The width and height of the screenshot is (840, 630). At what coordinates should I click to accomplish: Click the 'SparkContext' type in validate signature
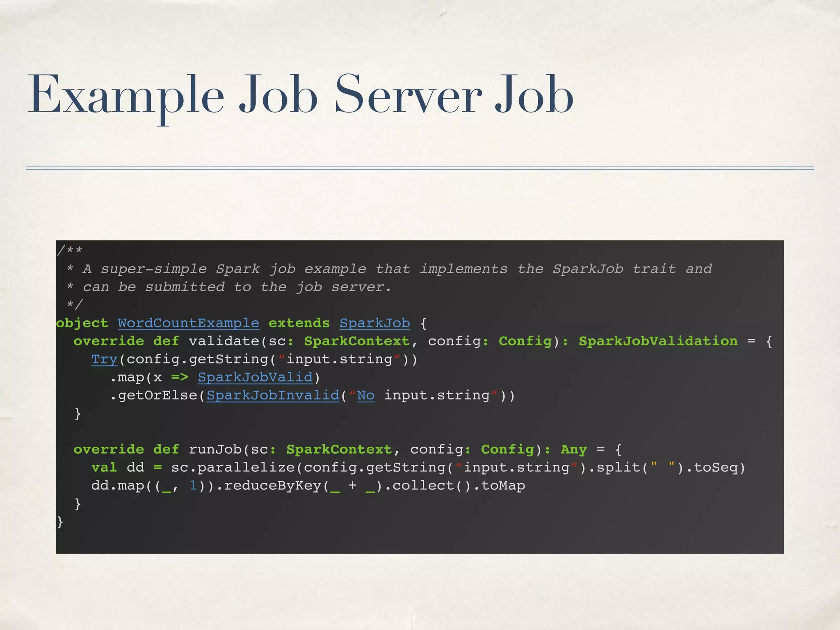click(x=356, y=341)
